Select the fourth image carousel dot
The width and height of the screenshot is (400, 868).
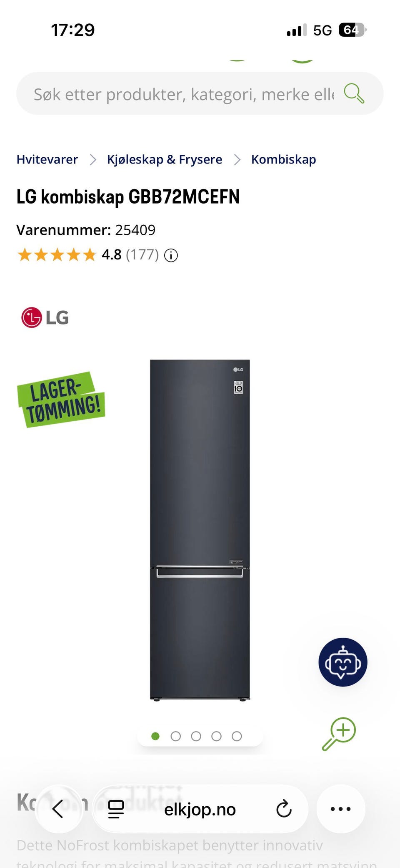tap(216, 736)
